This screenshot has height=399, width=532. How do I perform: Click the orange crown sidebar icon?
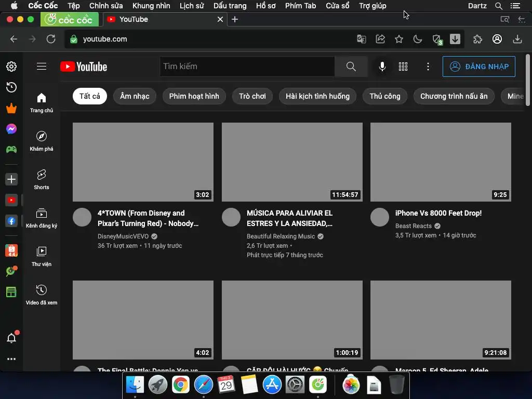click(11, 108)
